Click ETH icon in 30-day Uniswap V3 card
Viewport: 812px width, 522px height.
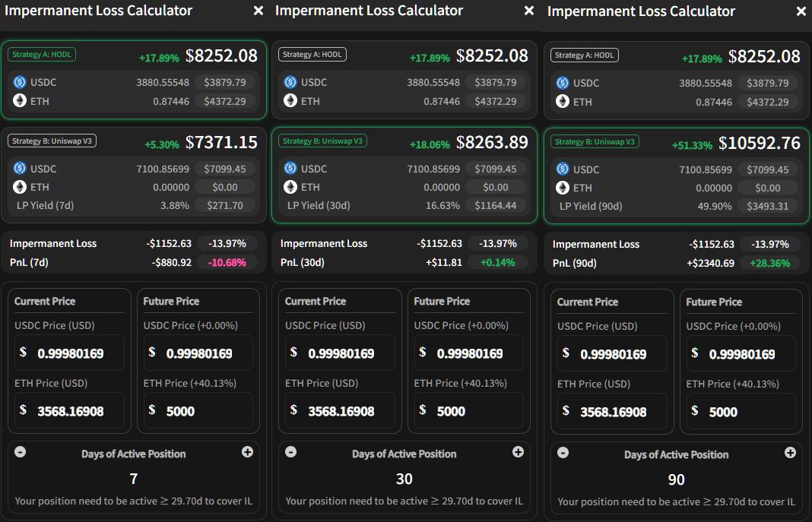pos(290,187)
